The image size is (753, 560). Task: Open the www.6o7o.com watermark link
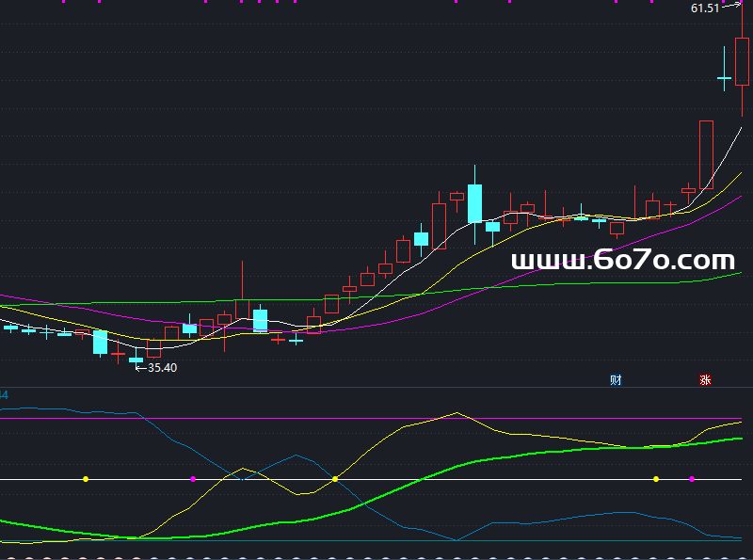(x=623, y=260)
